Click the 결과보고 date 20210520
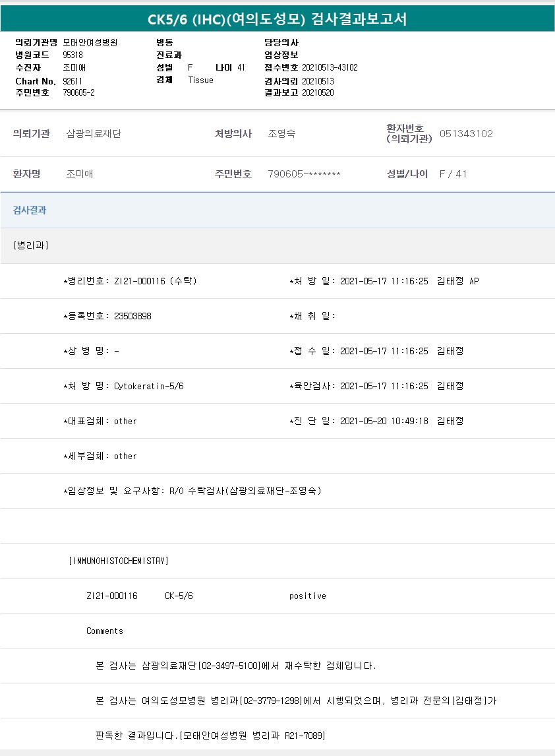Viewport: 555px width, 756px height. pyautogui.click(x=318, y=92)
